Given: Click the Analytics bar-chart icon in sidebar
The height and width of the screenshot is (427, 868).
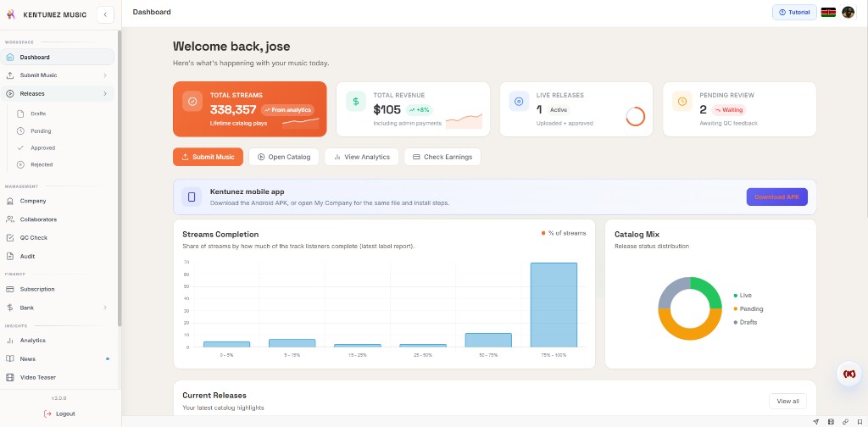Looking at the screenshot, I should coord(10,341).
